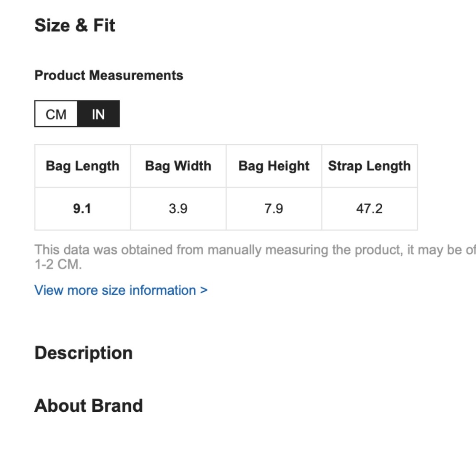Click the Bag Height column header
Screen dimensions: 476x476
coord(274,166)
